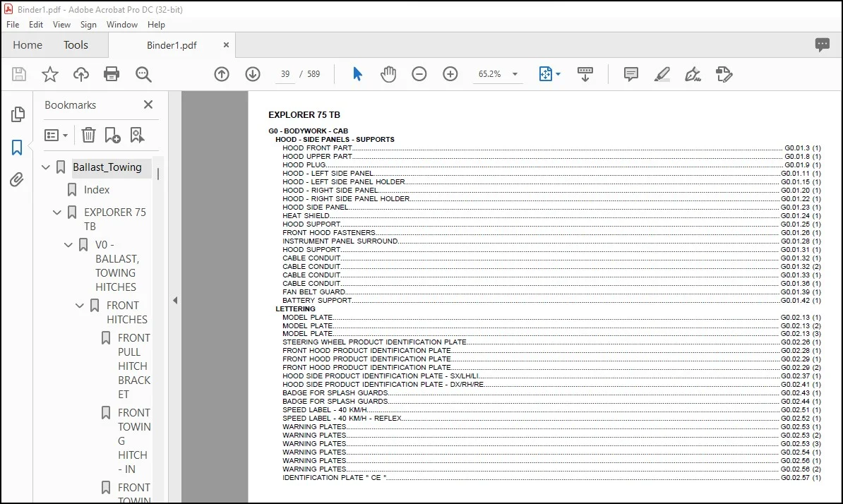Image resolution: width=843 pixels, height=504 pixels.
Task: Open the page thumbnails panel icon
Action: pyautogui.click(x=18, y=114)
